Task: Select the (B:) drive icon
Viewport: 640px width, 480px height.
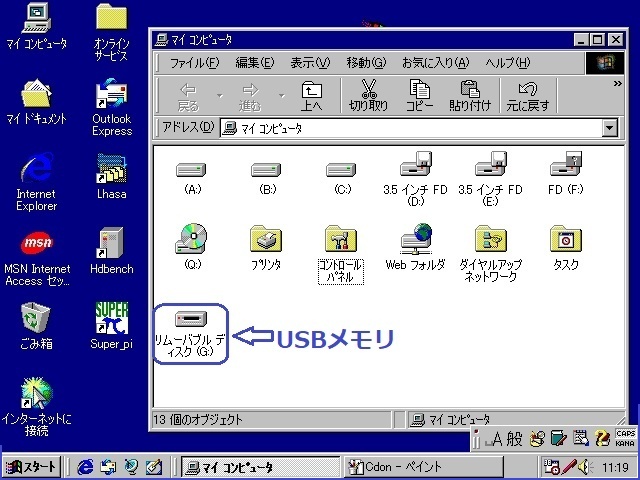Action: click(266, 169)
